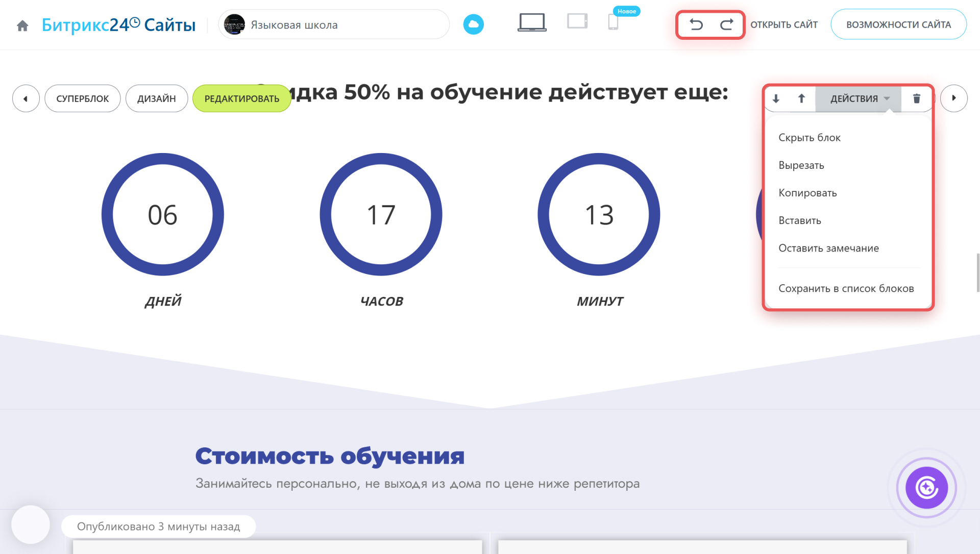This screenshot has width=980, height=554.
Task: Choose Оставить замечание from the menu
Action: point(828,248)
